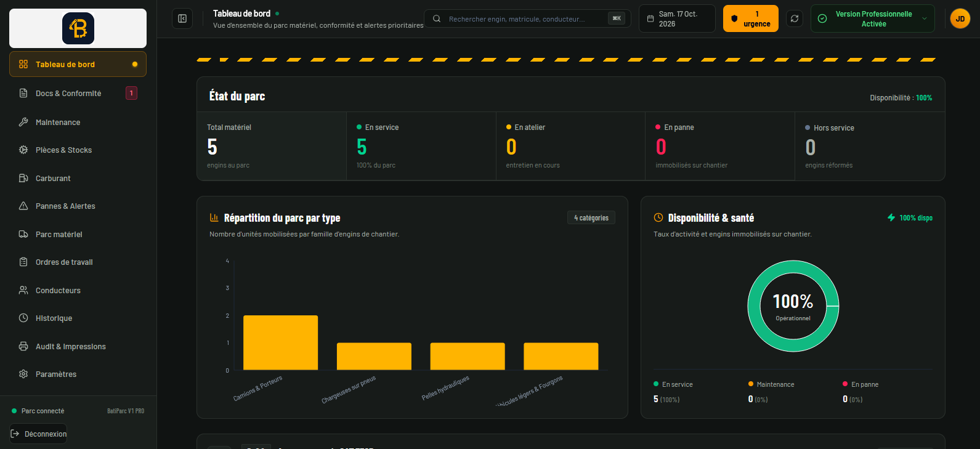The height and width of the screenshot is (449, 980).
Task: Select the Hors service status card
Action: pyautogui.click(x=870, y=146)
